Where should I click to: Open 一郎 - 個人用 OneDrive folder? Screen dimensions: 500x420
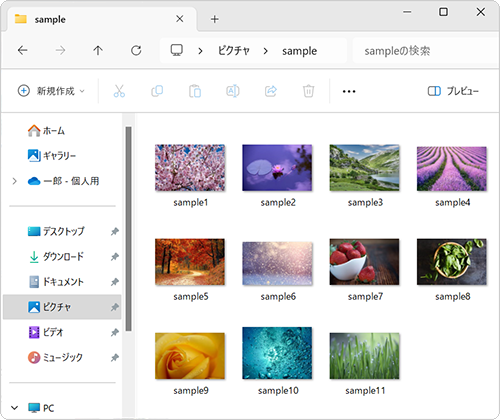pos(63,181)
